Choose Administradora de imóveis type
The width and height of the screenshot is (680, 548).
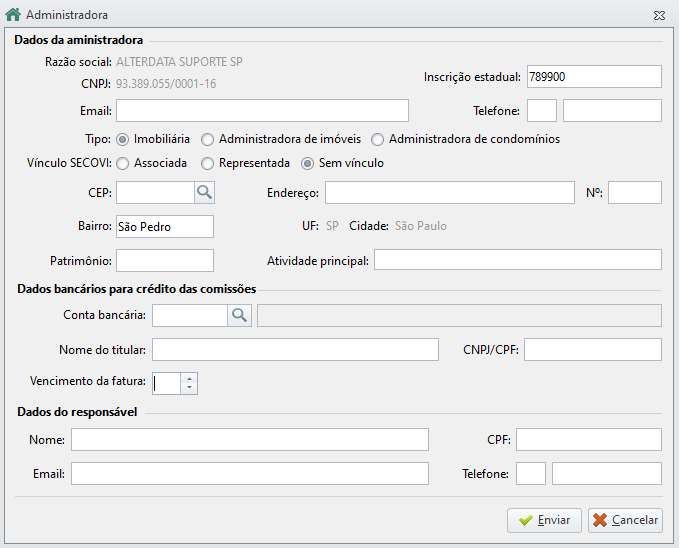tap(207, 140)
